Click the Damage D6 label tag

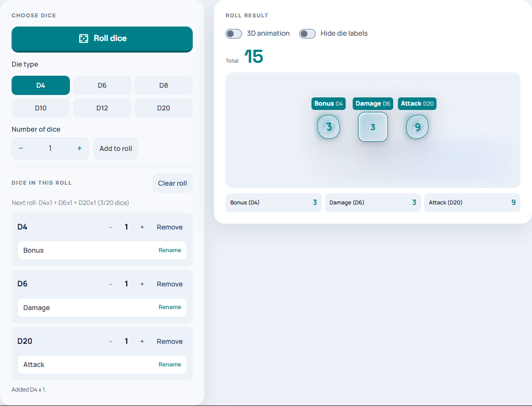click(373, 104)
